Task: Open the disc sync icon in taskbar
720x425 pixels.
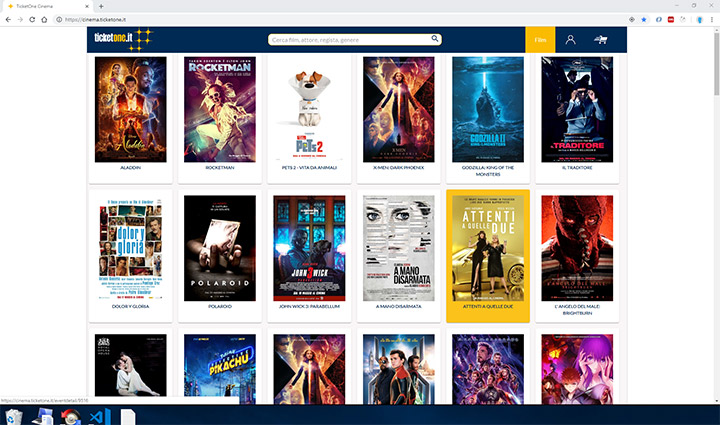Action: tap(70, 417)
